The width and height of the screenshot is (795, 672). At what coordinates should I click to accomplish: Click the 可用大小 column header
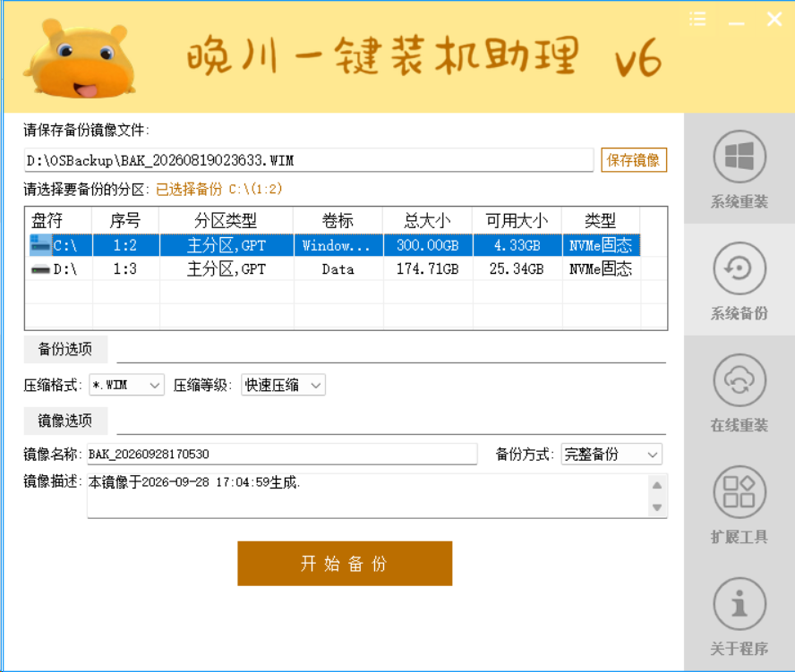click(x=517, y=221)
